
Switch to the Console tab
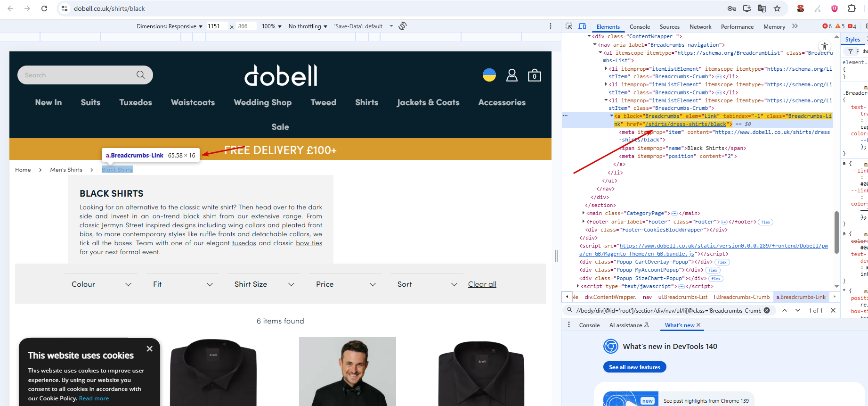pyautogui.click(x=640, y=27)
